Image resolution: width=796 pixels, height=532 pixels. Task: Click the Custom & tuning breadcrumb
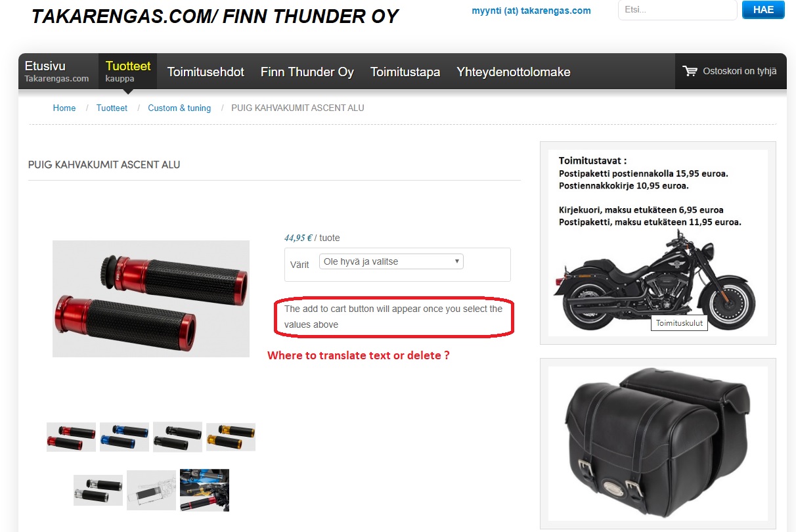tap(179, 108)
